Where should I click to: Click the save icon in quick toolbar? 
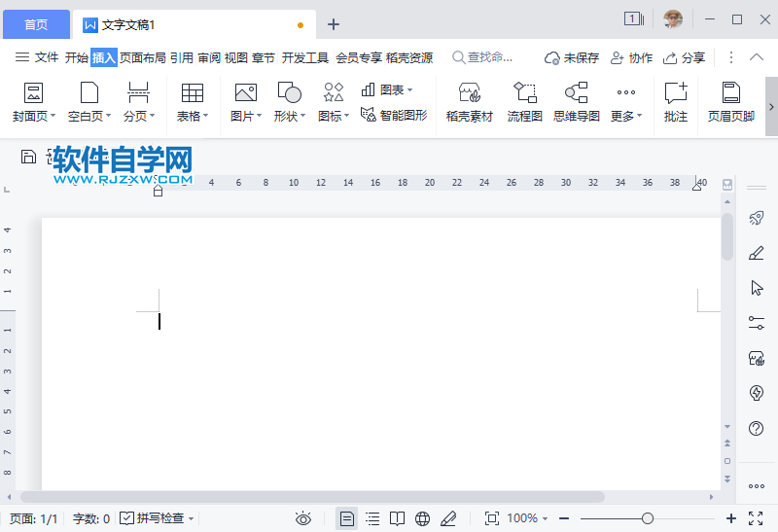(x=29, y=157)
